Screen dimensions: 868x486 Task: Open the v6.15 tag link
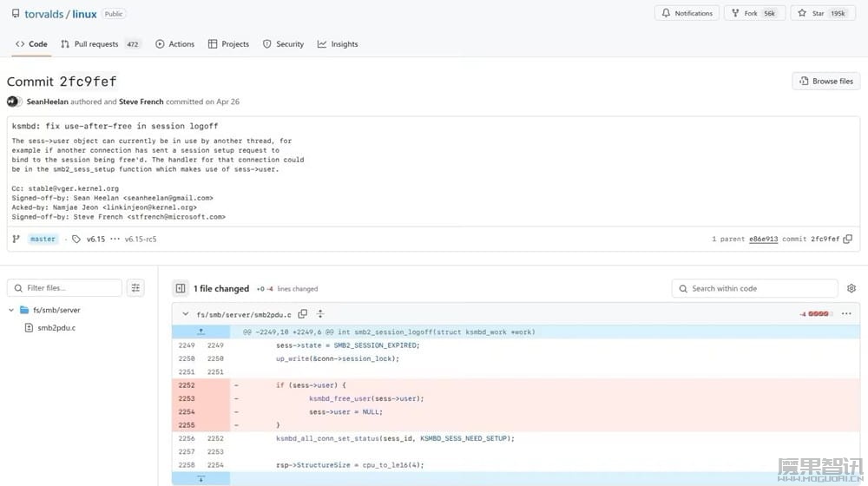(x=95, y=240)
